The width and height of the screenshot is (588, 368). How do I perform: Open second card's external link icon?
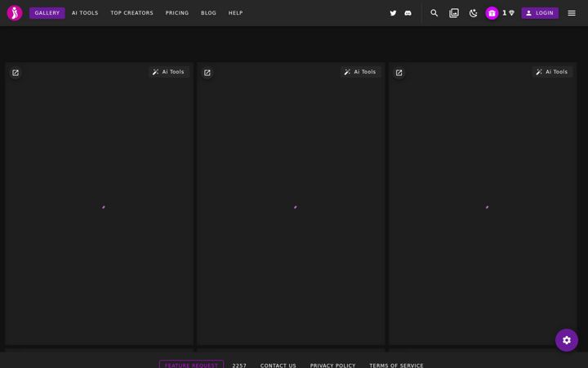tap(207, 73)
